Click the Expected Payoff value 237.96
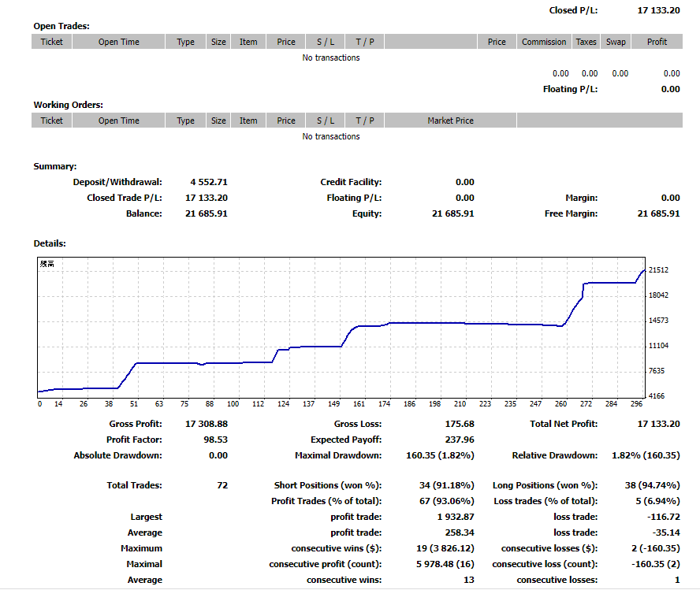 [459, 440]
